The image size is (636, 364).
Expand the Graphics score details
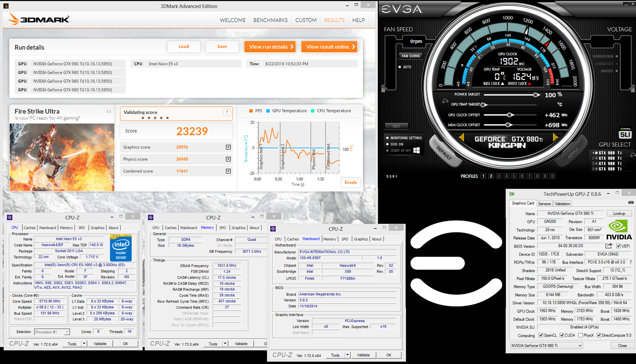tap(228, 147)
